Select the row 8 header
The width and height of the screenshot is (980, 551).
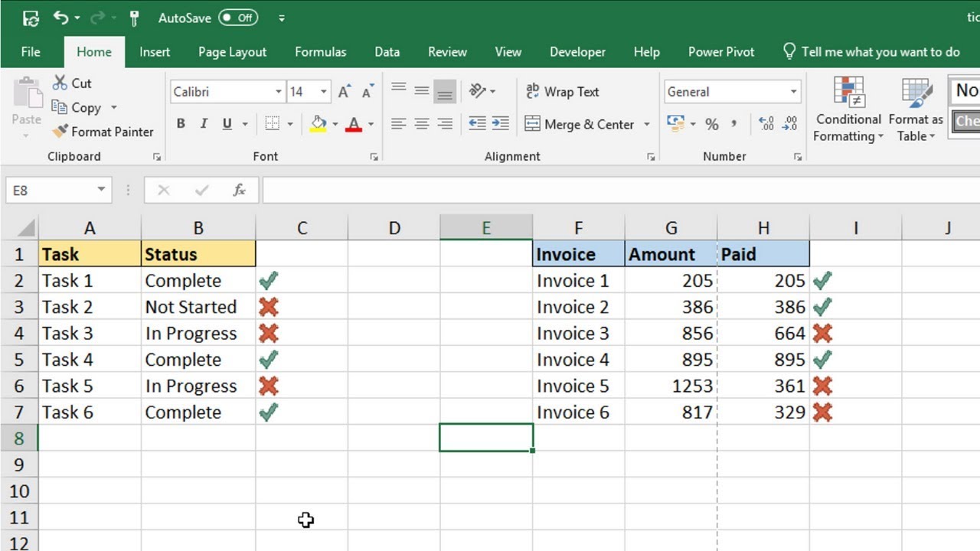click(x=19, y=439)
